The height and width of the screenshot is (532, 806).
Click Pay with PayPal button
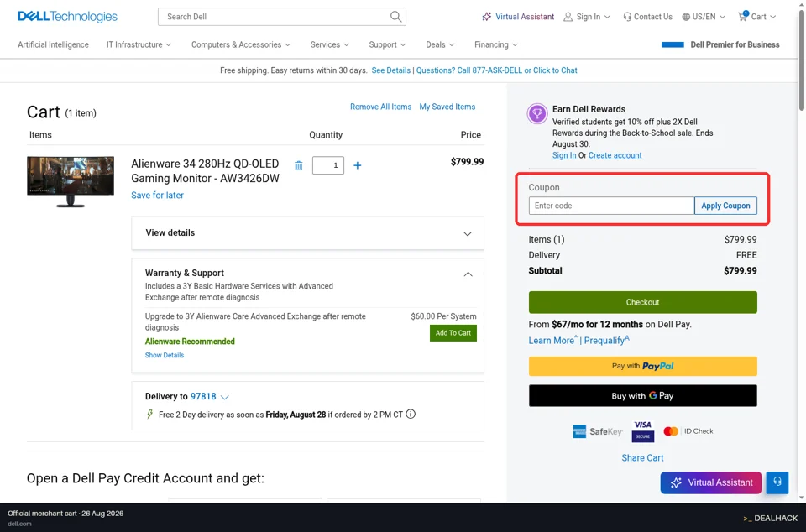(642, 366)
